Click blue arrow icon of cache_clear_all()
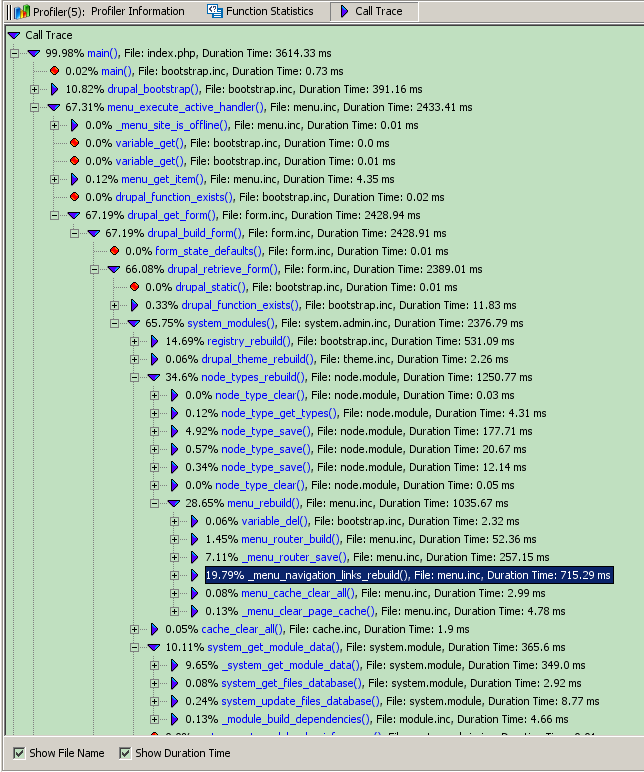This screenshot has height=772, width=644. click(x=155, y=629)
